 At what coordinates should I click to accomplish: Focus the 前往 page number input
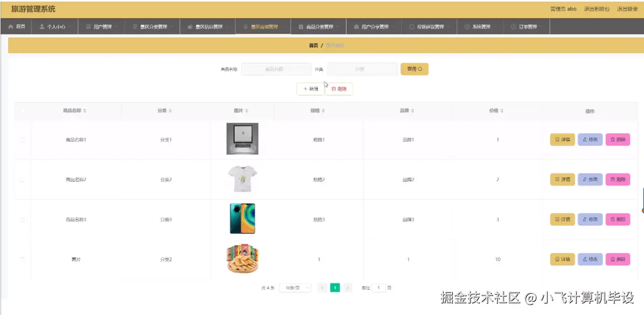coord(379,288)
